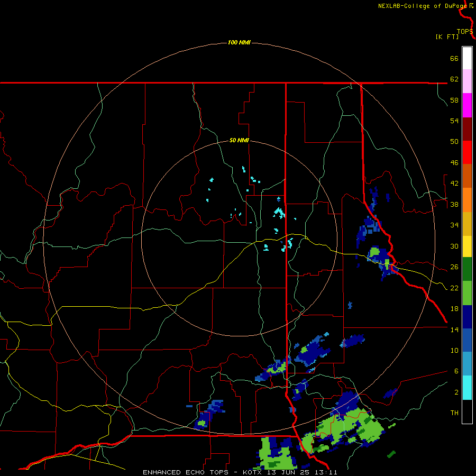The image size is (476, 476).
Task: Click the legend value "22"
Action: [x=454, y=288]
